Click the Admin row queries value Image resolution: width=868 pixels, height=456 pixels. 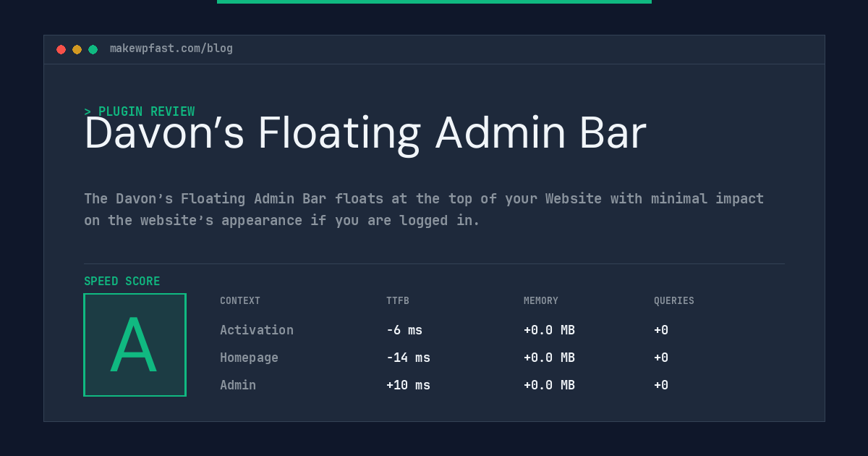(x=661, y=385)
